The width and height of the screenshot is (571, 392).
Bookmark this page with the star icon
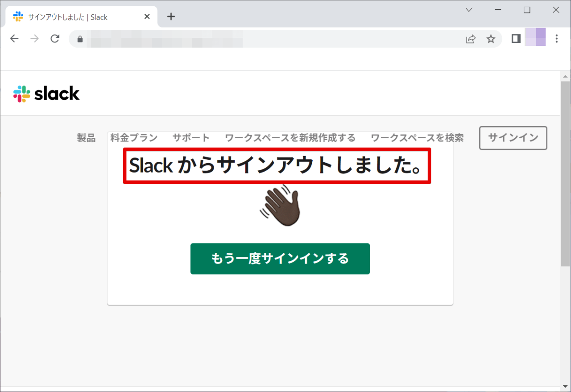(x=491, y=39)
